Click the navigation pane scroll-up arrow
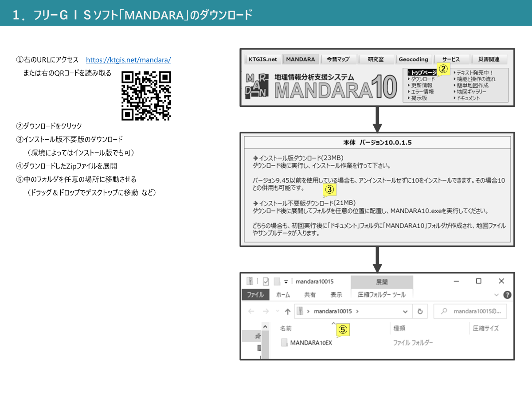 coord(266,327)
